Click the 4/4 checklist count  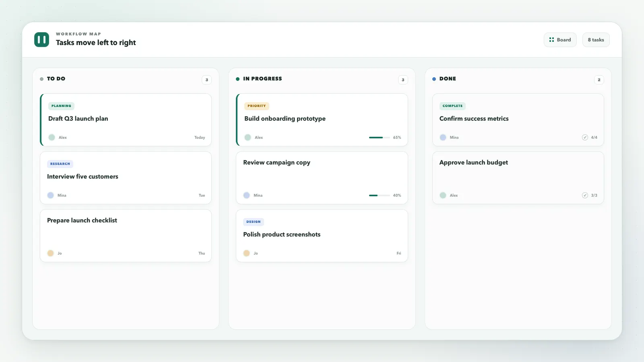click(x=594, y=138)
